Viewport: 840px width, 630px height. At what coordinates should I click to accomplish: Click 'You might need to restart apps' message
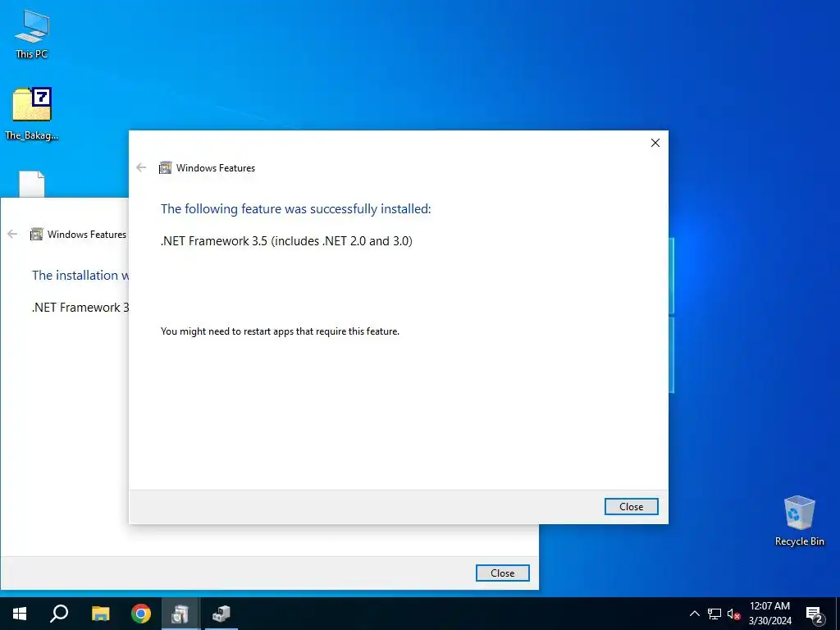(281, 331)
